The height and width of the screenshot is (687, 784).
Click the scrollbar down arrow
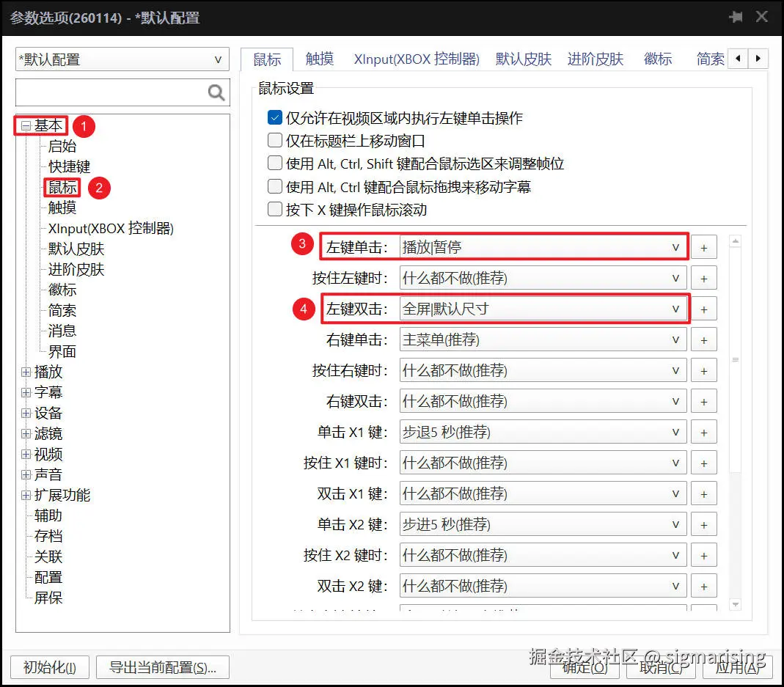(x=736, y=604)
